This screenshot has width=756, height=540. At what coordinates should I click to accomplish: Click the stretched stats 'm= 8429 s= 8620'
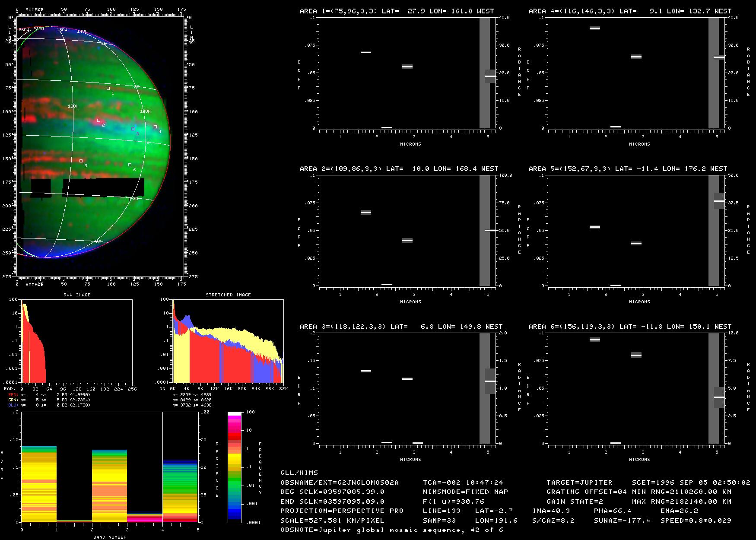(192, 400)
